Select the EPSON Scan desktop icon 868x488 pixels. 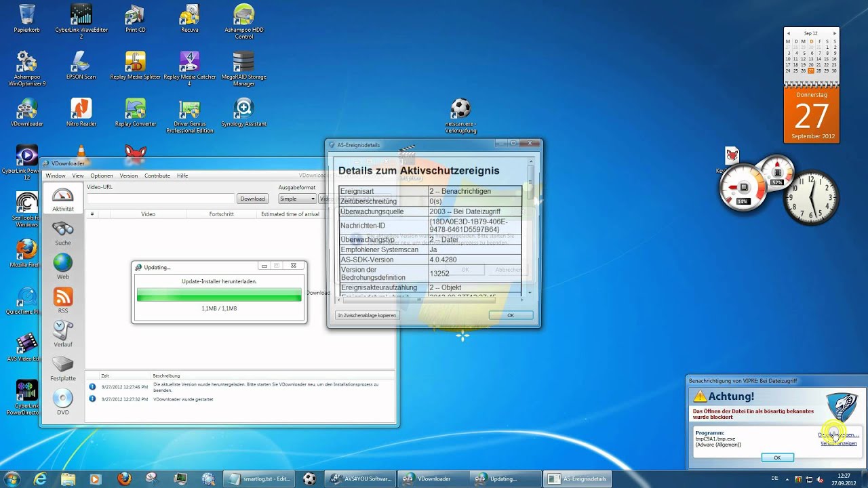coord(81,66)
